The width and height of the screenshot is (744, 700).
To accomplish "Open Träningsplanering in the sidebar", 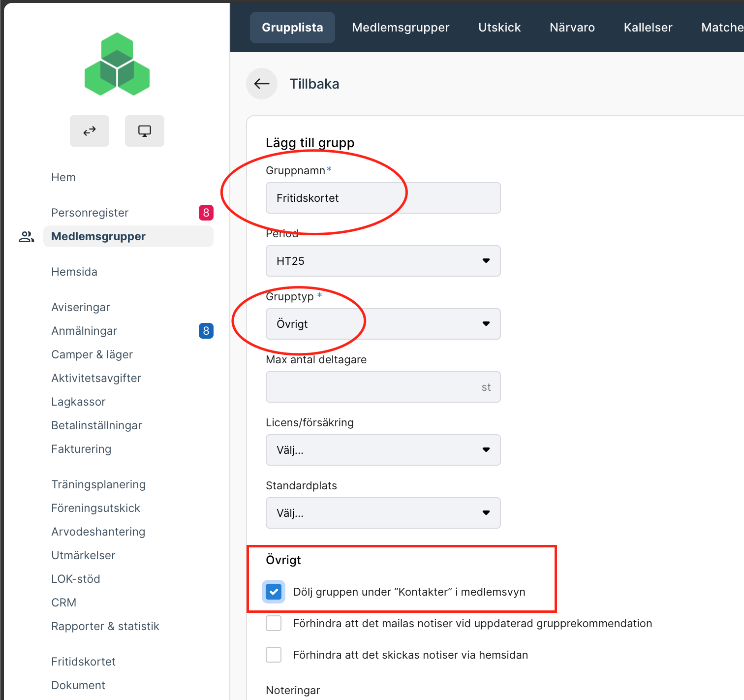I will (98, 484).
